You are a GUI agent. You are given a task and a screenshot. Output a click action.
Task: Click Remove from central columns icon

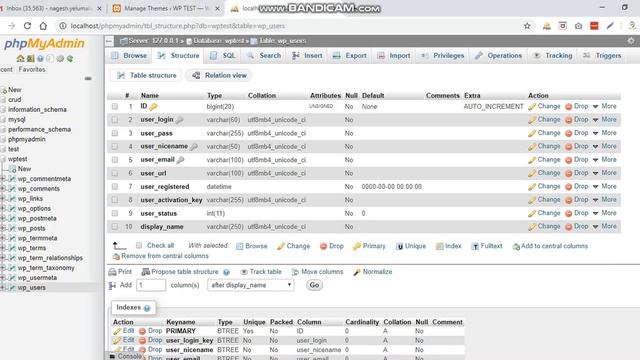(x=116, y=256)
